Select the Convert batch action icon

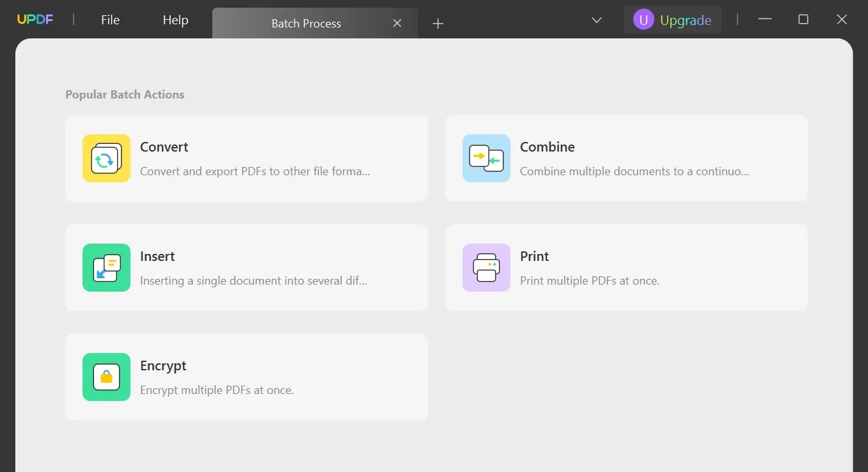point(106,158)
